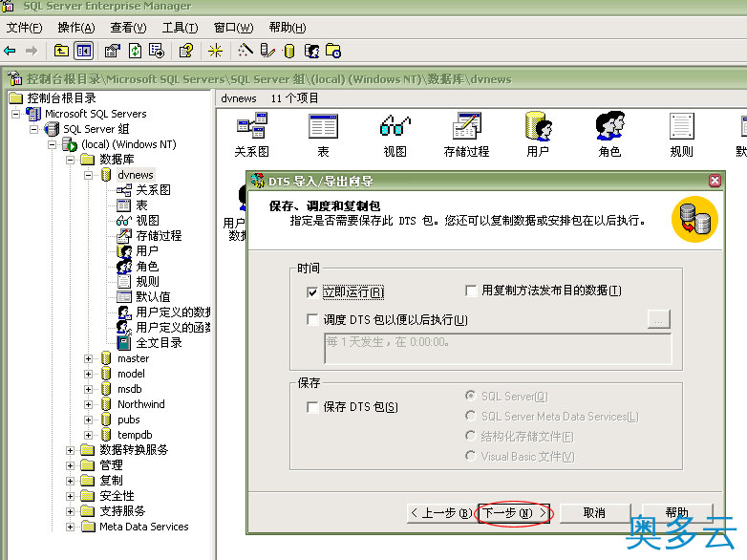Viewport: 747px width, 560px height.
Task: Click the New Login toolbar icon
Action: [x=311, y=51]
